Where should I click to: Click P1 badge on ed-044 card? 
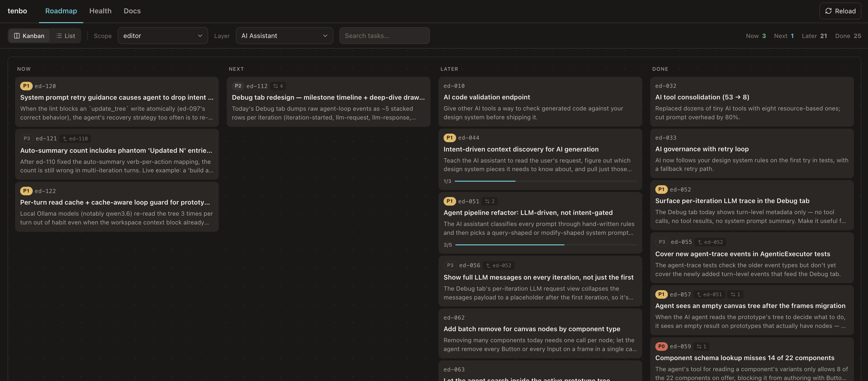[x=450, y=138]
